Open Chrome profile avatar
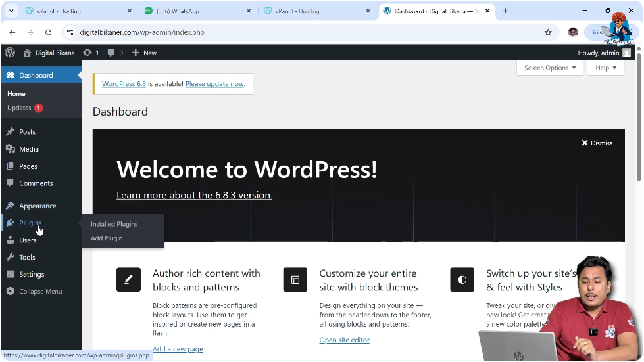The height and width of the screenshot is (362, 644). [573, 32]
